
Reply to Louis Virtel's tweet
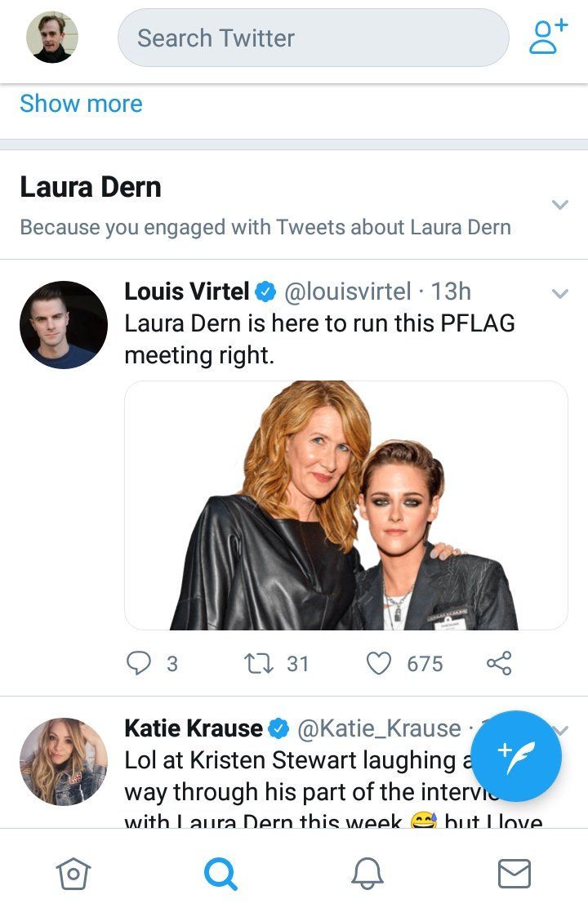click(x=140, y=663)
